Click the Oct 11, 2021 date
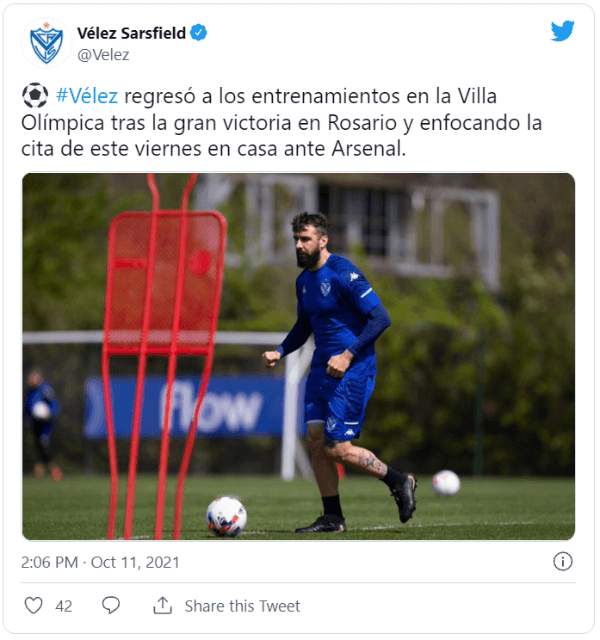Image resolution: width=600 pixels, height=640 pixels. 135,562
